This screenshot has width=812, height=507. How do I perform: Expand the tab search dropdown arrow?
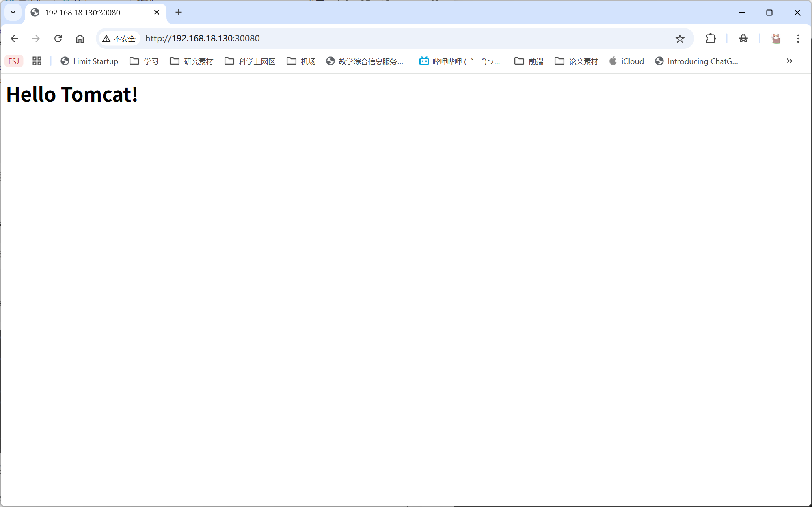13,12
